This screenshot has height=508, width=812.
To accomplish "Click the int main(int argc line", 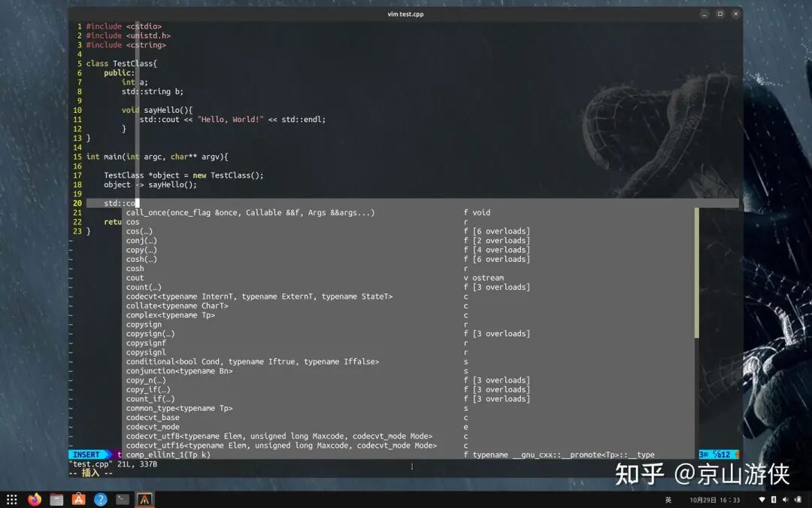I will pos(157,157).
